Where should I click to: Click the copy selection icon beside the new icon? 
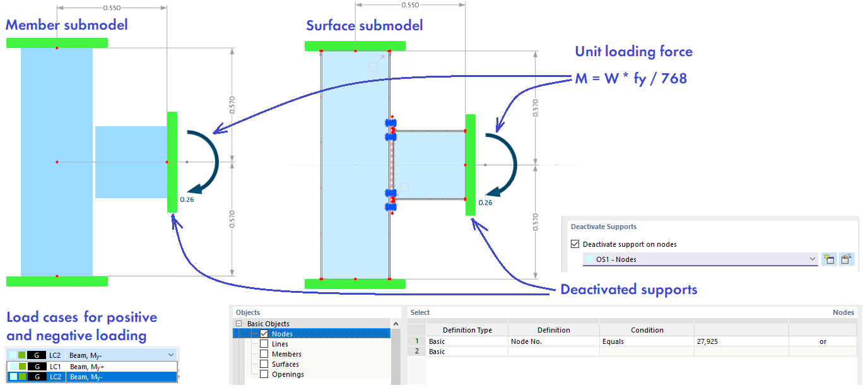coord(847,259)
